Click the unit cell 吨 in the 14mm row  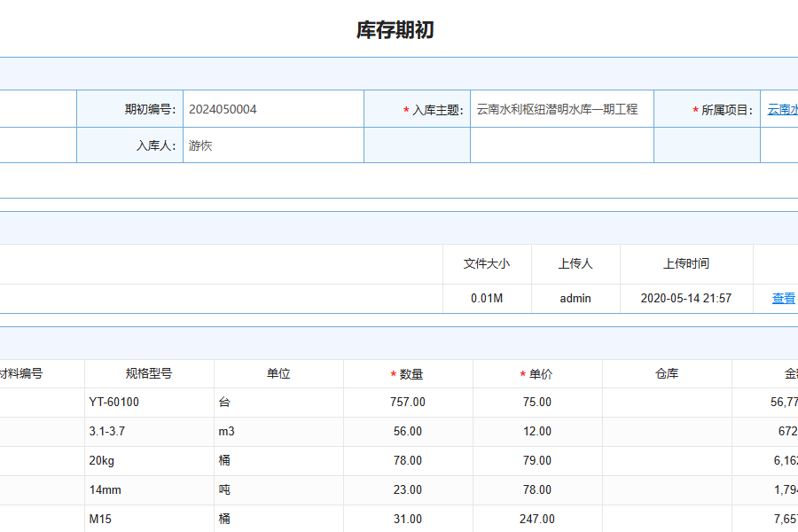(x=278, y=490)
